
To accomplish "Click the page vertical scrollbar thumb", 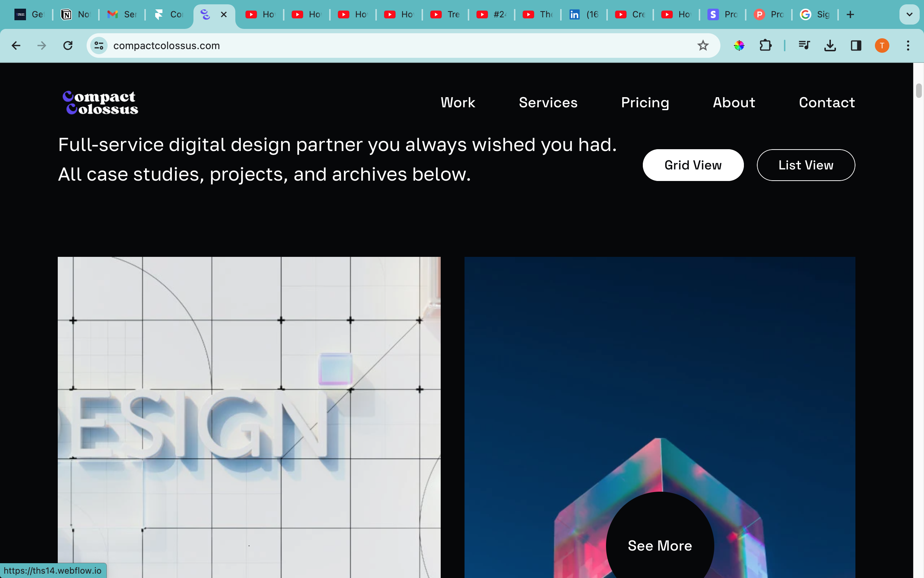I will [919, 91].
